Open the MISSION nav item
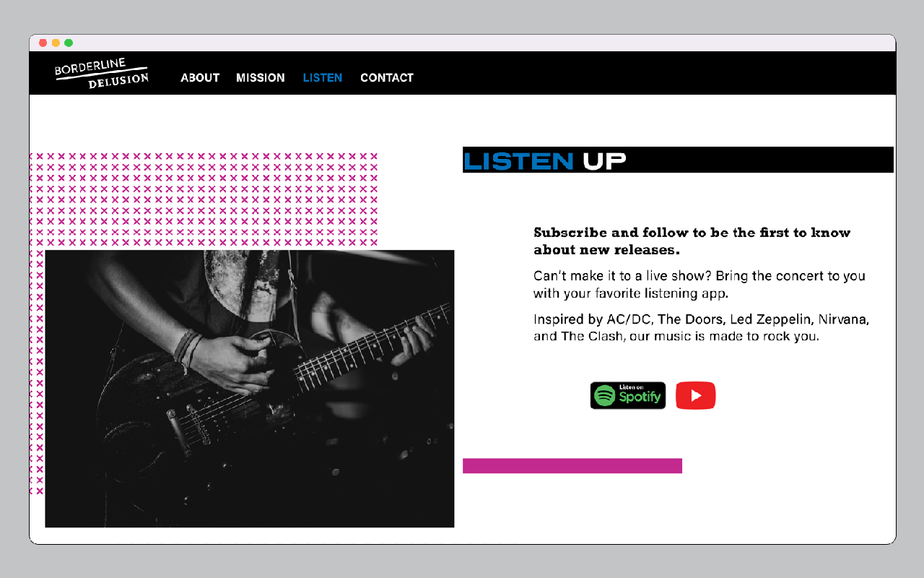 261,77
